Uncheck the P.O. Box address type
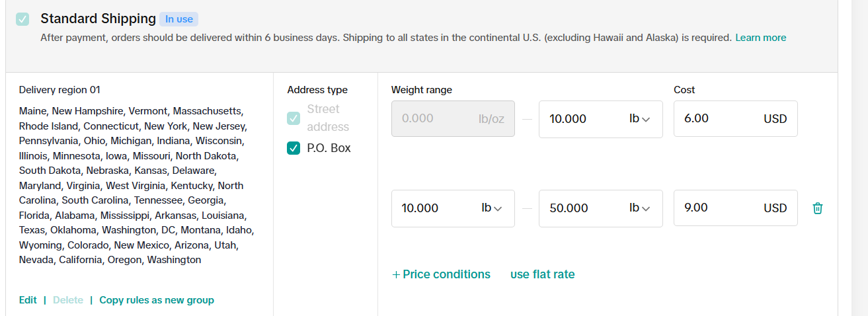Screen dimensions: 868x316 pos(294,148)
